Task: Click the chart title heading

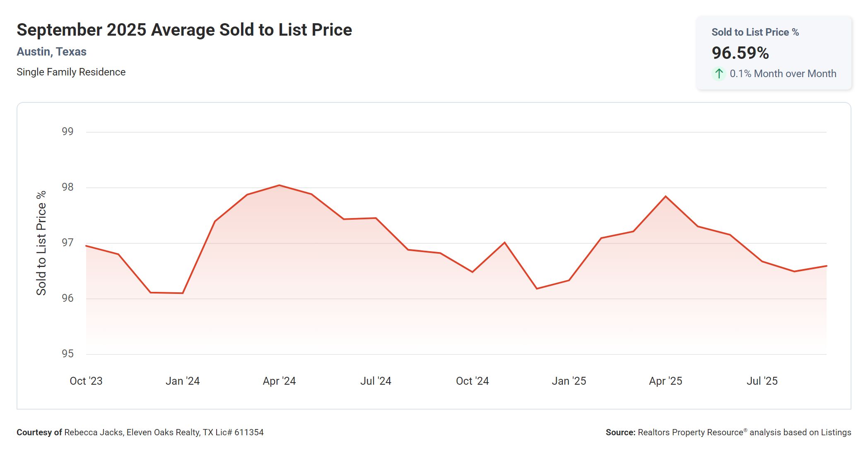Action: (184, 30)
